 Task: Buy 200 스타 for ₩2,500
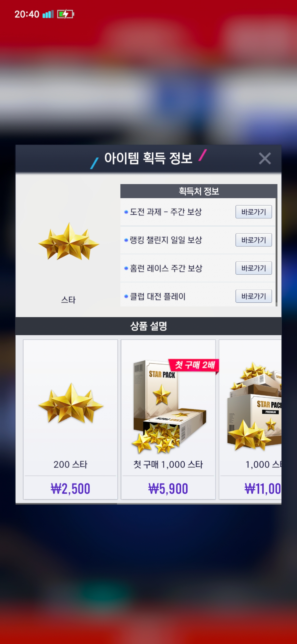point(70,489)
